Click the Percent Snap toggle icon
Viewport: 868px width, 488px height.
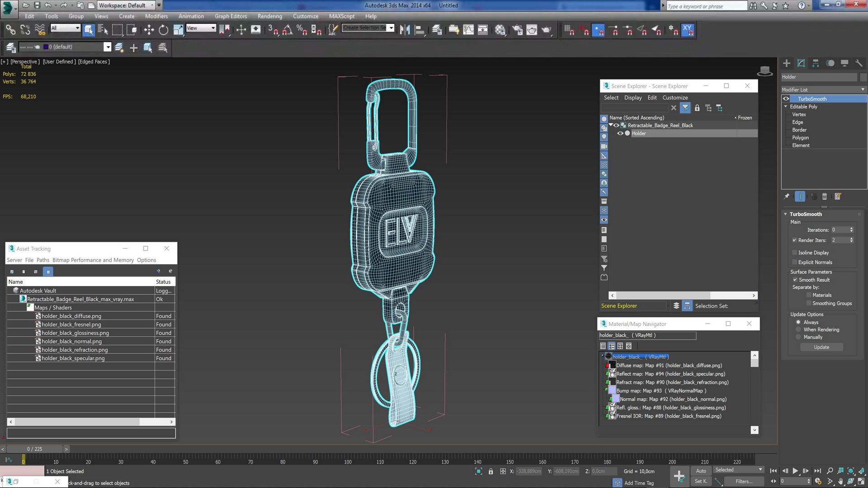tap(302, 30)
